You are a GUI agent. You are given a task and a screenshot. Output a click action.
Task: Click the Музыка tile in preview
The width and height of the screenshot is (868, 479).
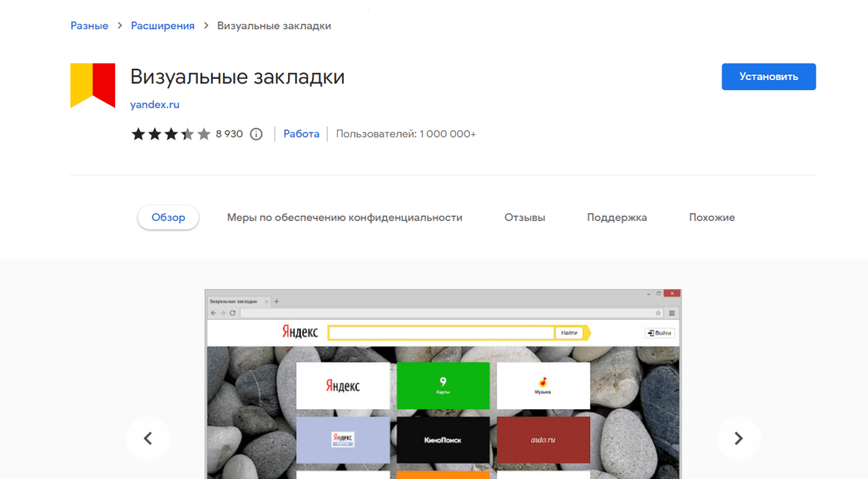pyautogui.click(x=543, y=385)
